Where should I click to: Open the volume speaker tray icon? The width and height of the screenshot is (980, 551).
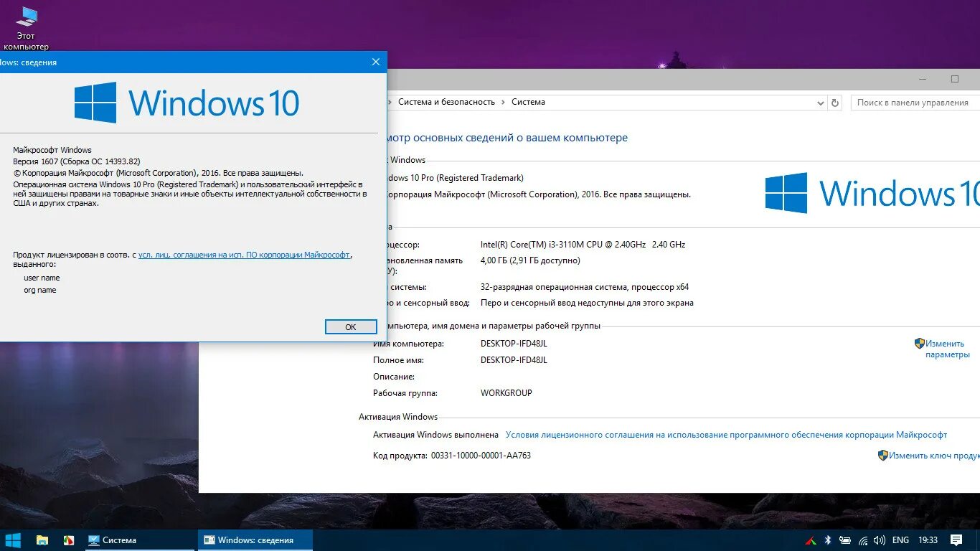click(x=880, y=540)
